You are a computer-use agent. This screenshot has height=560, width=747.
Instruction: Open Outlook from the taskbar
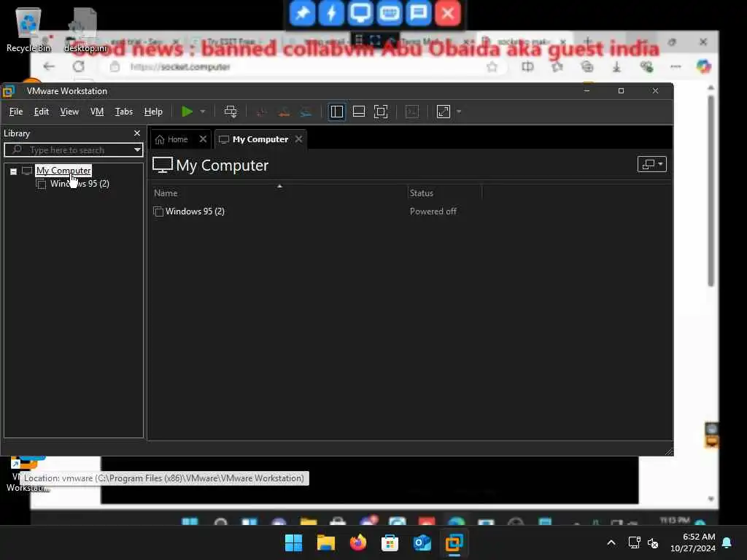pyautogui.click(x=422, y=542)
